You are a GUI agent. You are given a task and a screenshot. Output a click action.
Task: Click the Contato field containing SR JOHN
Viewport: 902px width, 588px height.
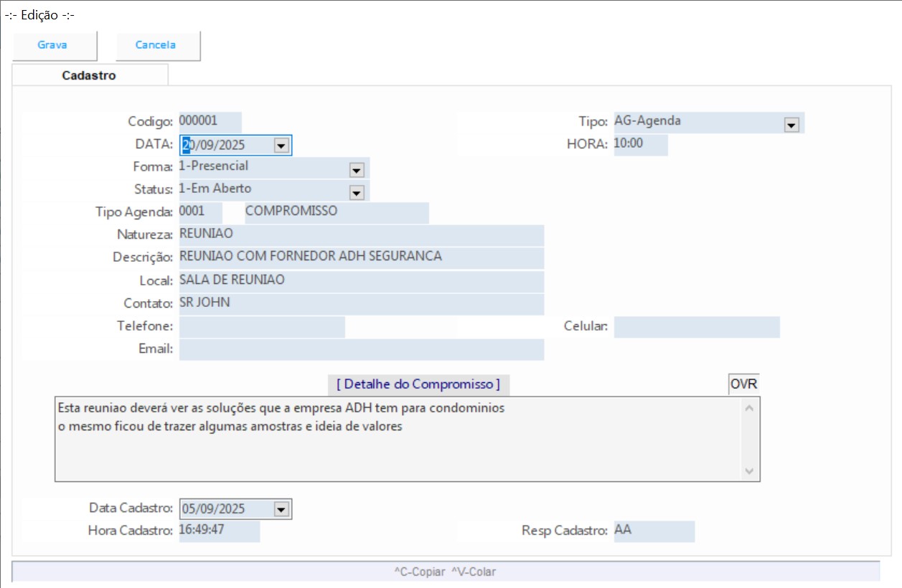tap(360, 303)
